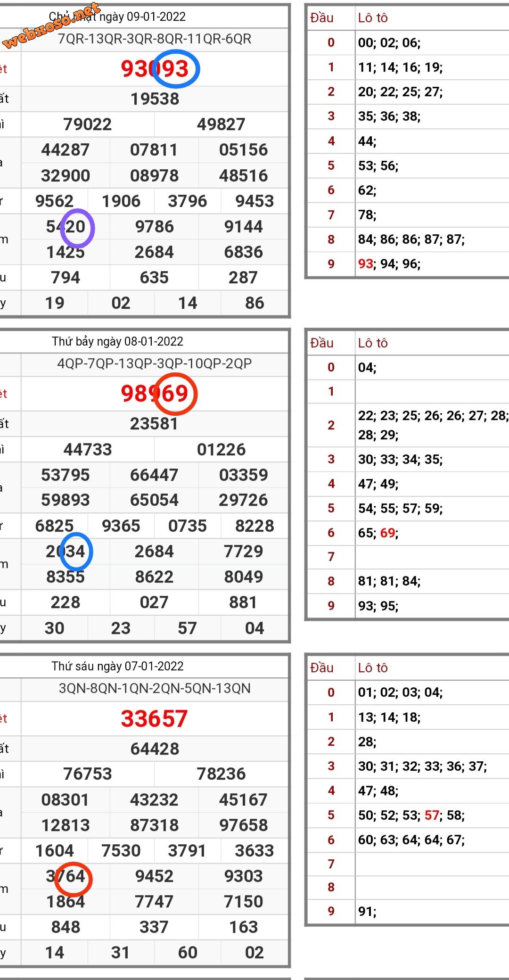This screenshot has width=509, height=980.
Task: Tap the prize number "76753"
Action: [88, 774]
